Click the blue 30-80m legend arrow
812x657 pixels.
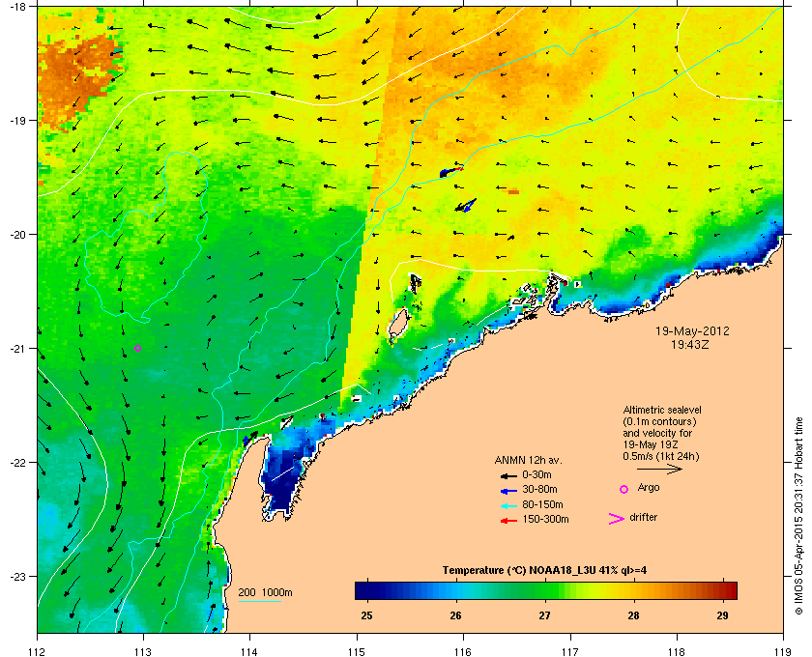(x=508, y=490)
